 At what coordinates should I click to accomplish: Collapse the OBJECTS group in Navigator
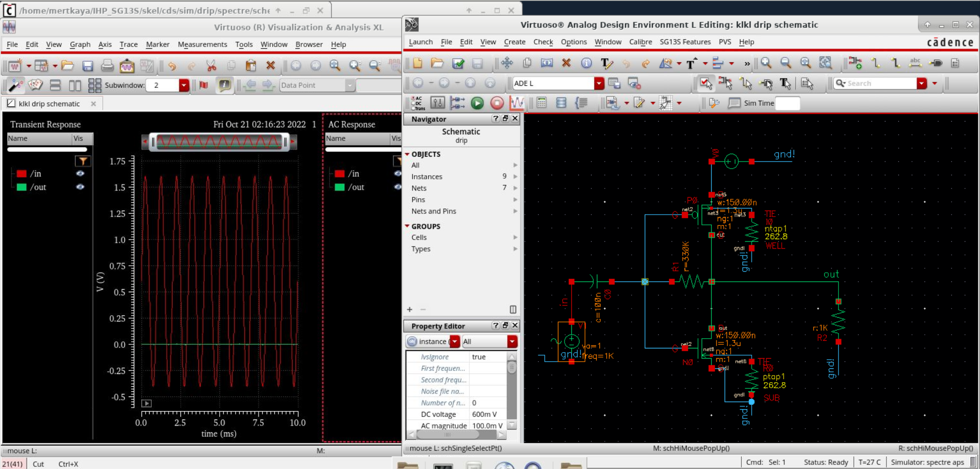tap(407, 154)
